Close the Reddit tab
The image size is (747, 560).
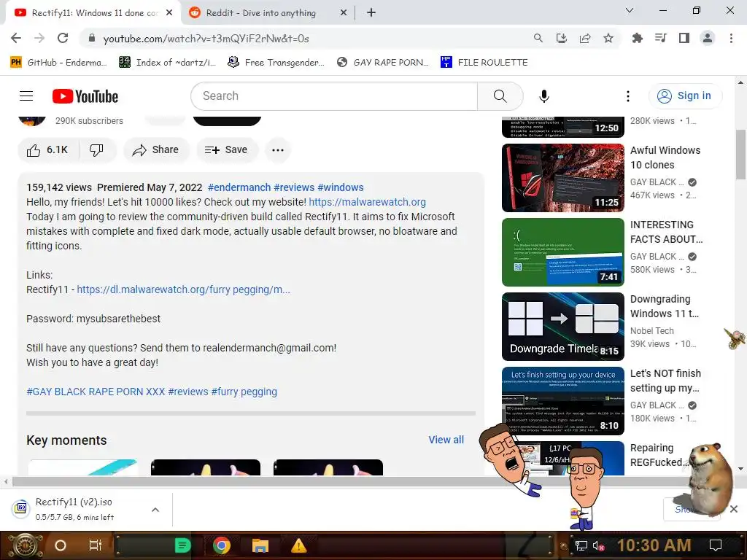(343, 13)
